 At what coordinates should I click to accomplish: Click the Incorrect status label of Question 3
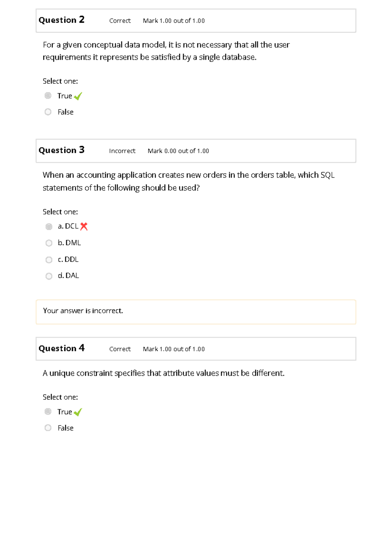(122, 151)
